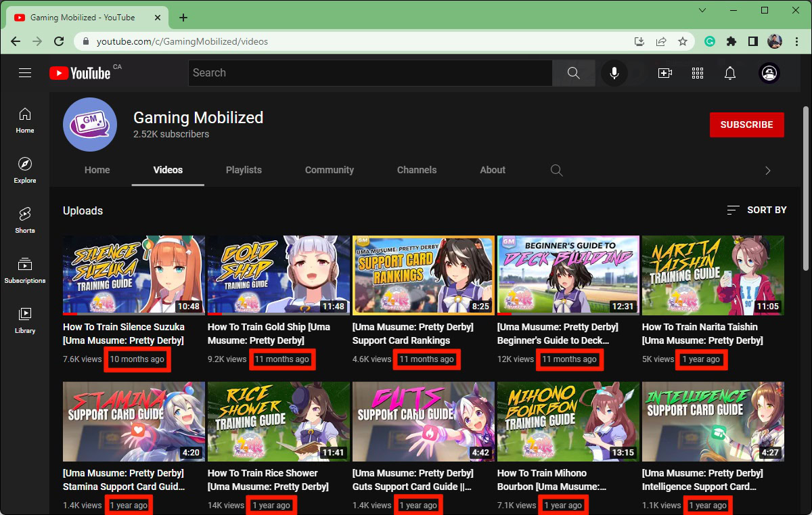Screen dimensions: 812x515
Task: Open Chrome three-dot menu
Action: [796, 41]
